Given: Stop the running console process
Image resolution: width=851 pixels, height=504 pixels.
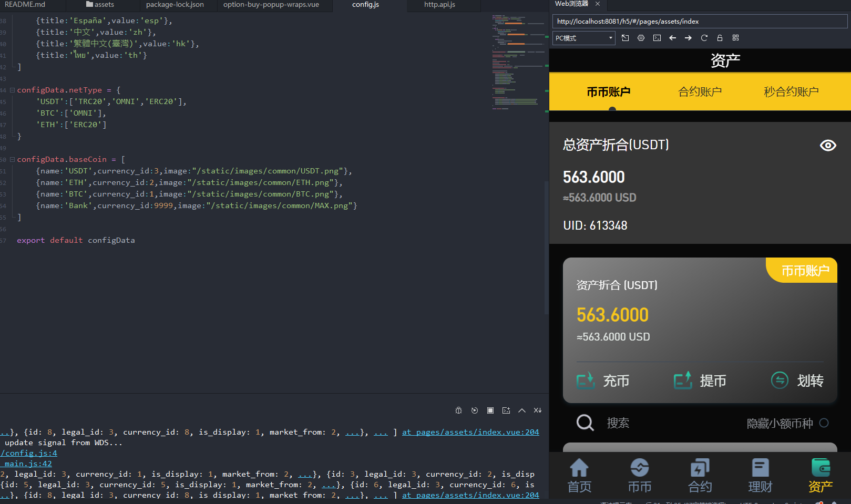Looking at the screenshot, I should 490,410.
